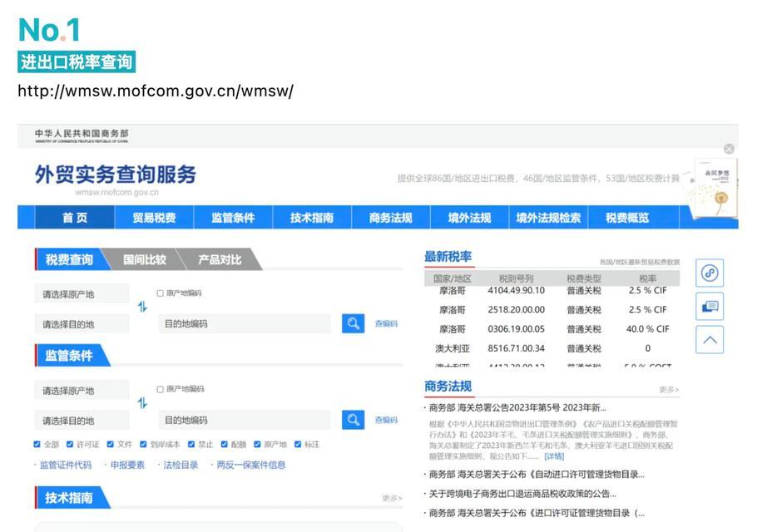The height and width of the screenshot is (532, 772).
Task: Click the search icon in 税费查询 section
Action: [x=353, y=323]
